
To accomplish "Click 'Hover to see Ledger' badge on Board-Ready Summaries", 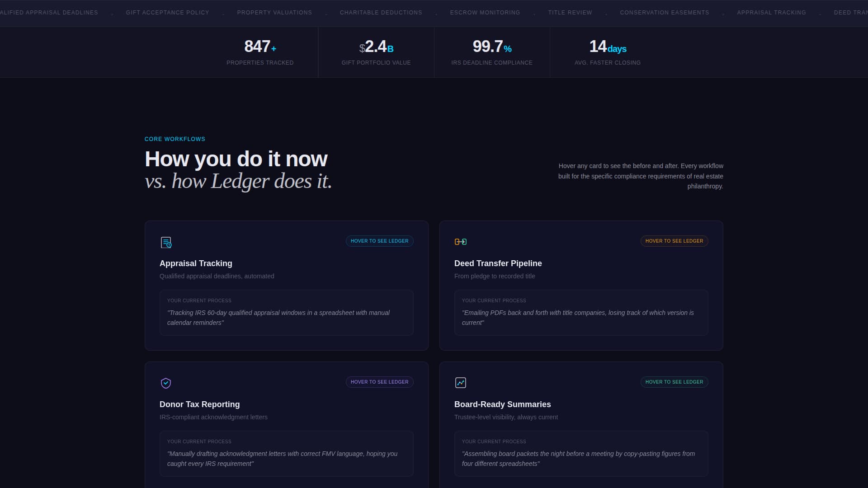I will point(675,382).
